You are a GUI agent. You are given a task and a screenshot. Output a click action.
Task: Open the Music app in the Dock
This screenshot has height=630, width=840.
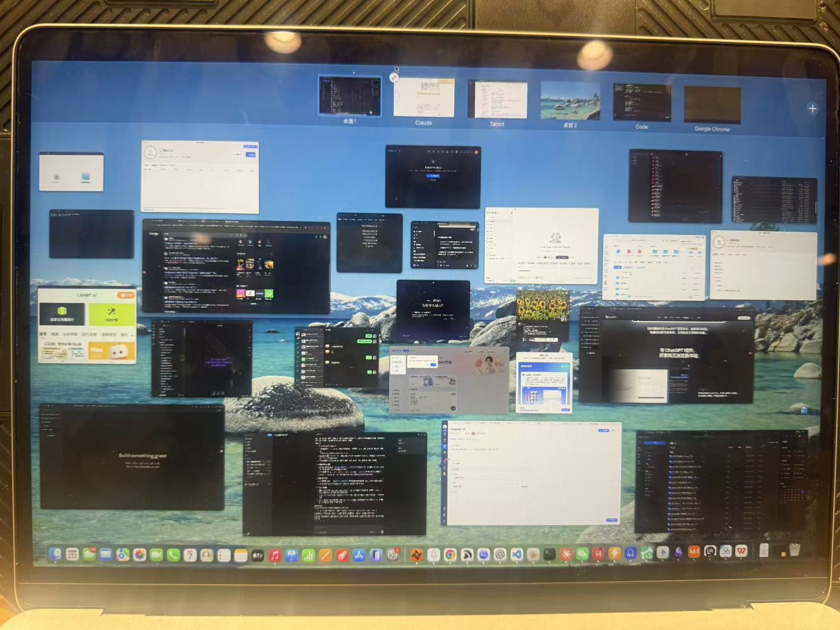click(x=275, y=556)
